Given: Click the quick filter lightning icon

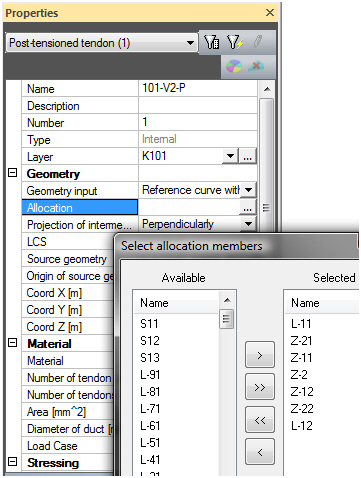Looking at the screenshot, I should coord(235,42).
